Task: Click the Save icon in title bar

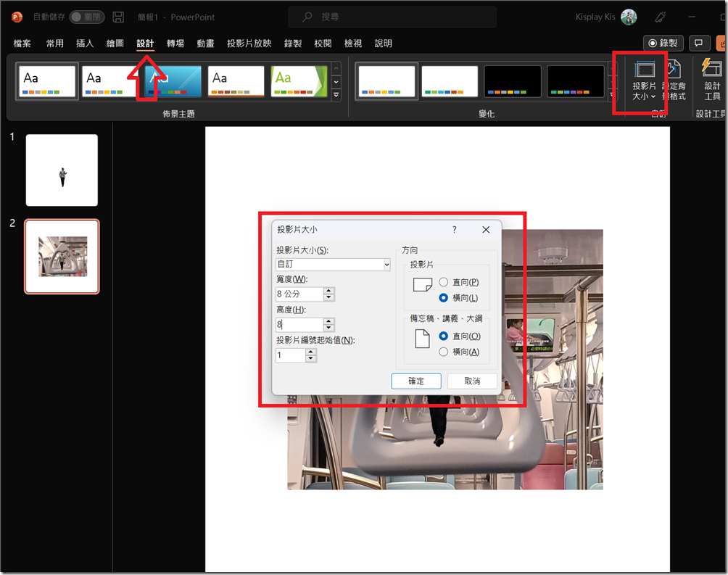Action: 119,17
